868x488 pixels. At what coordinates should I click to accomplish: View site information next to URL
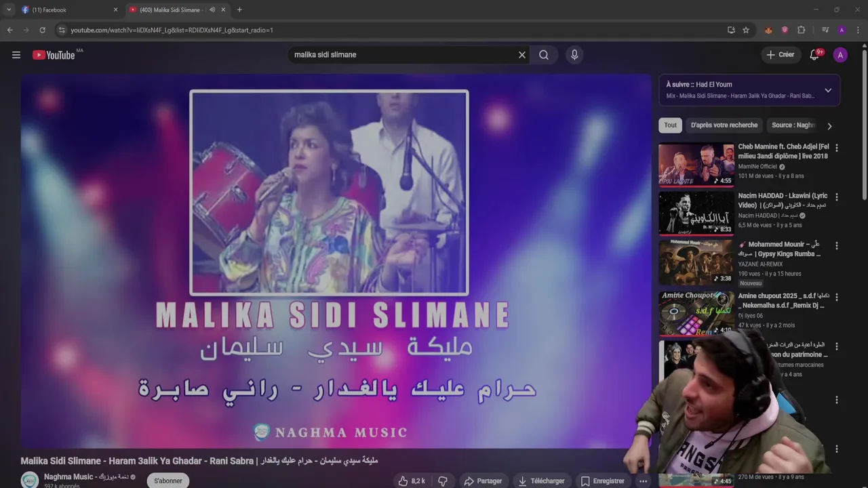[x=62, y=30]
